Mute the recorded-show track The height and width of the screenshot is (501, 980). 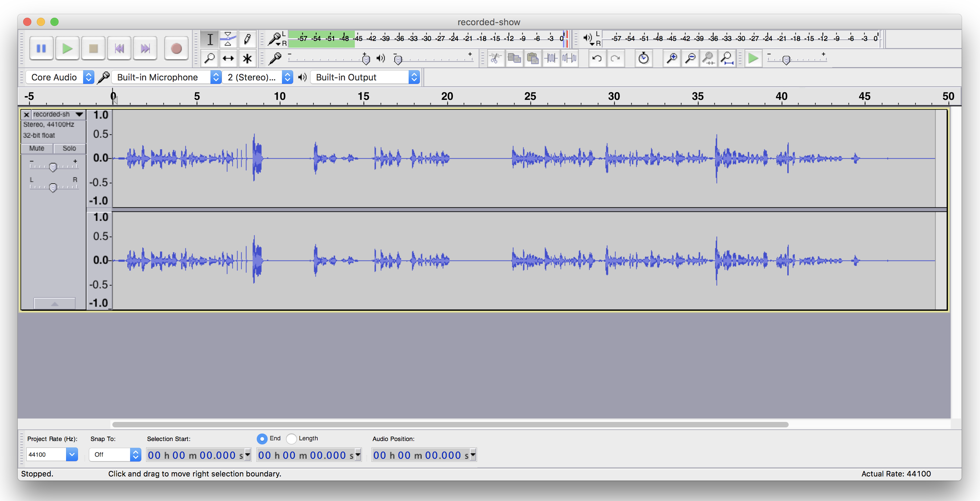37,149
